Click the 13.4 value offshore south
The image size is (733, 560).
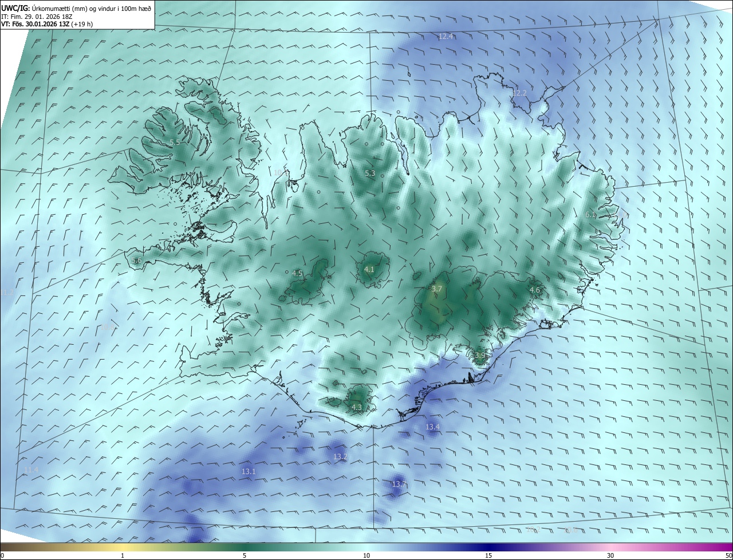pos(432,427)
